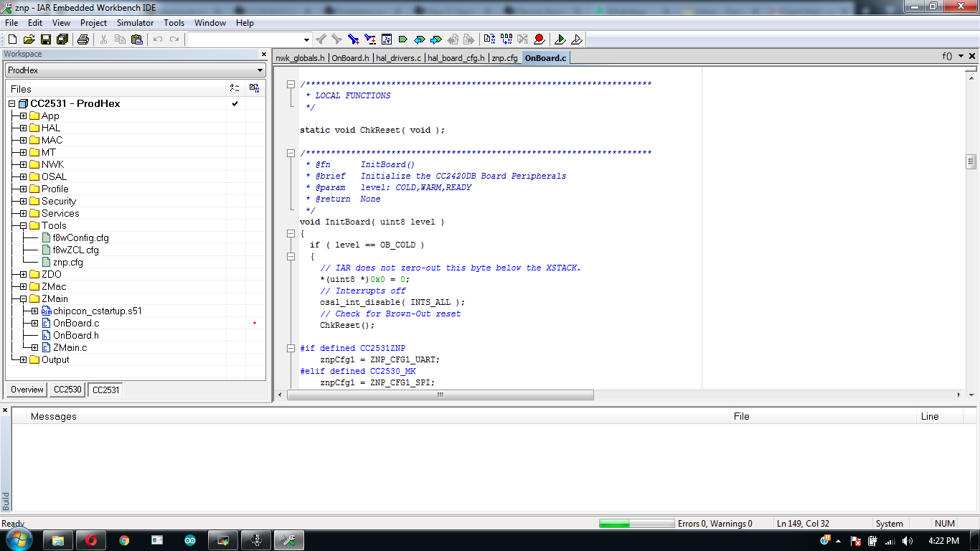The width and height of the screenshot is (980, 551).
Task: Expand the App folder in workspace tree
Action: pos(24,116)
